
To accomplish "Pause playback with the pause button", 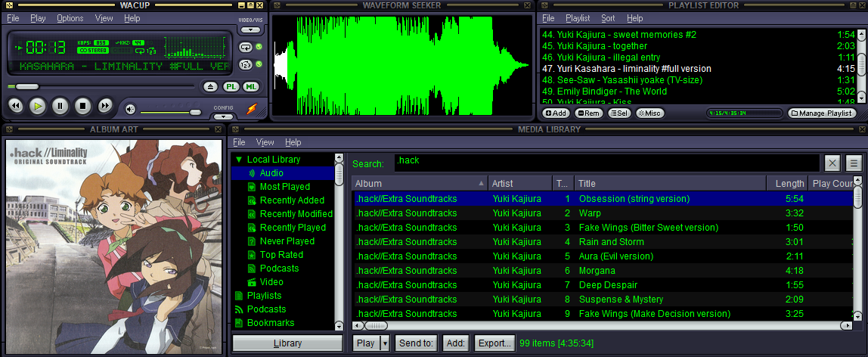I will [60, 107].
